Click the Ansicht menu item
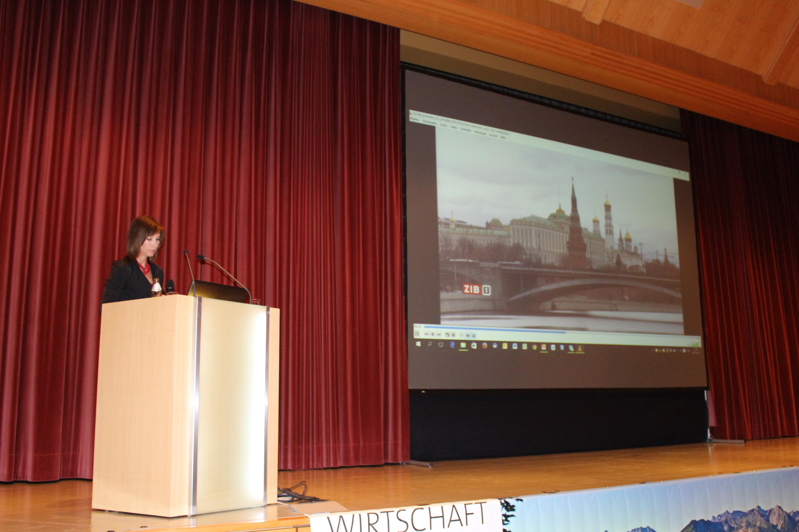799x532 pixels. click(x=493, y=136)
